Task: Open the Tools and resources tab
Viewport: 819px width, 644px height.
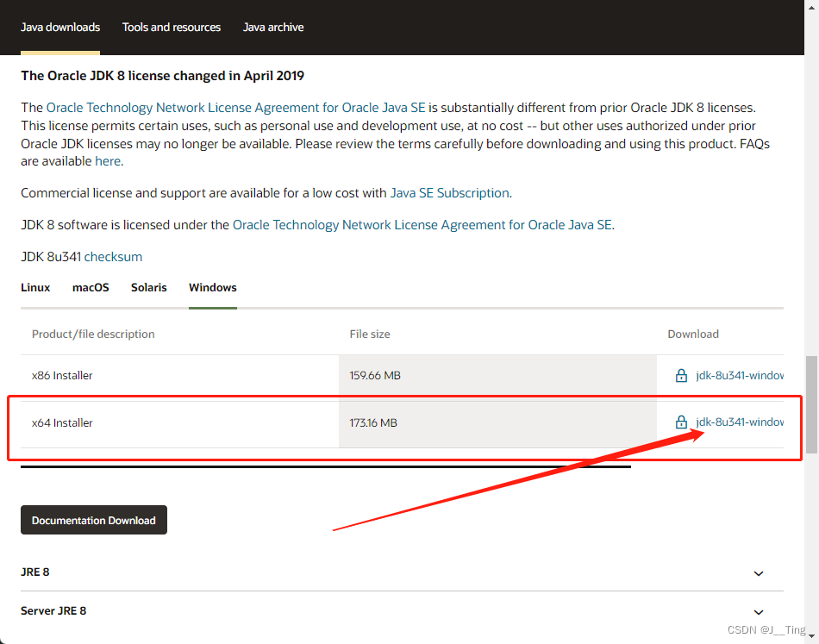Action: (172, 28)
